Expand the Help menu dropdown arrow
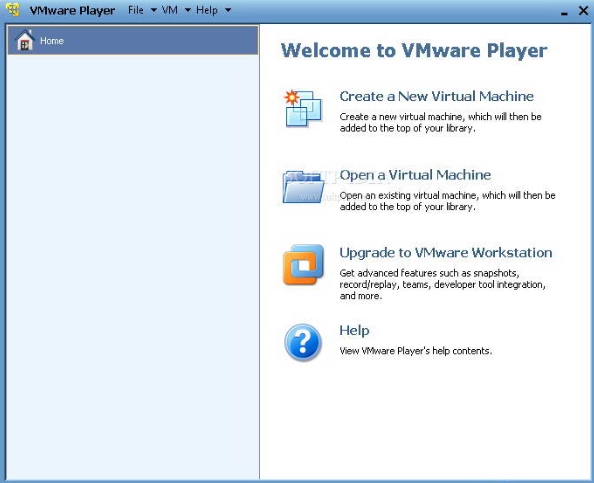 tap(228, 10)
